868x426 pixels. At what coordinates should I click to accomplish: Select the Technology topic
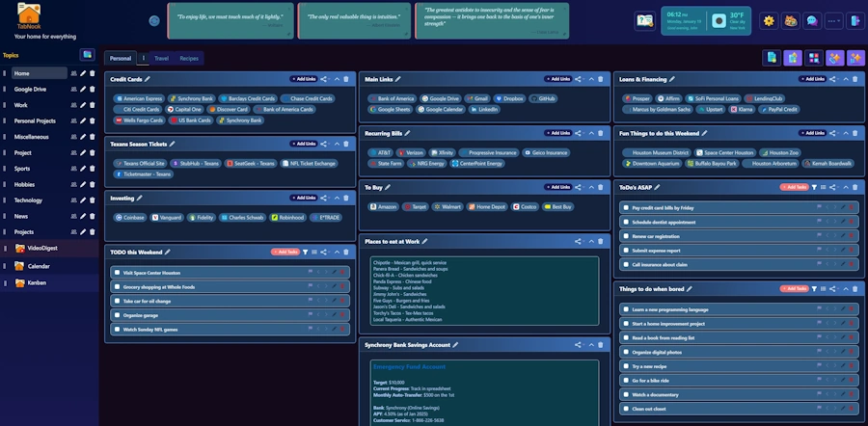(28, 200)
